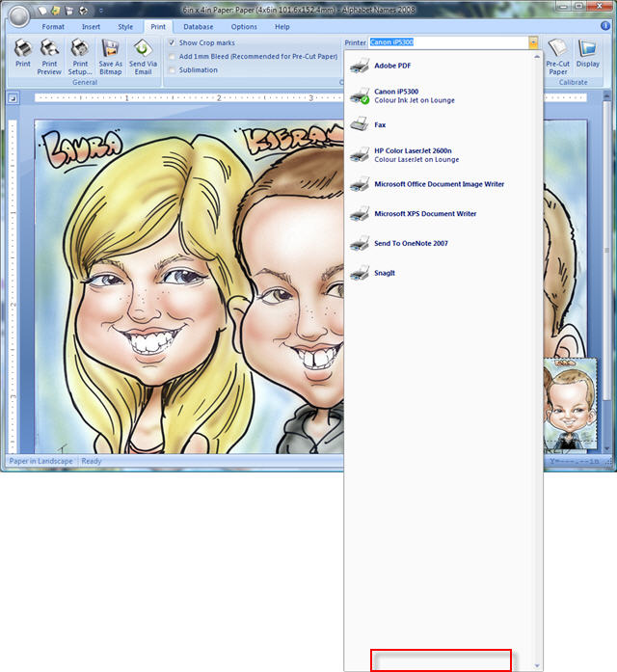Toggle the Show Crop marks checkbox
Viewport: 617px width, 672px height.
(172, 43)
